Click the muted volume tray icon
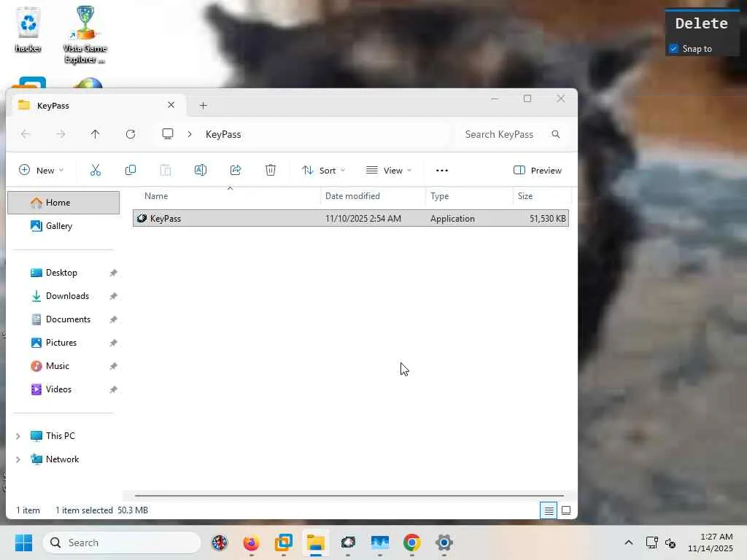Screen dimensions: 747x560 (670, 542)
